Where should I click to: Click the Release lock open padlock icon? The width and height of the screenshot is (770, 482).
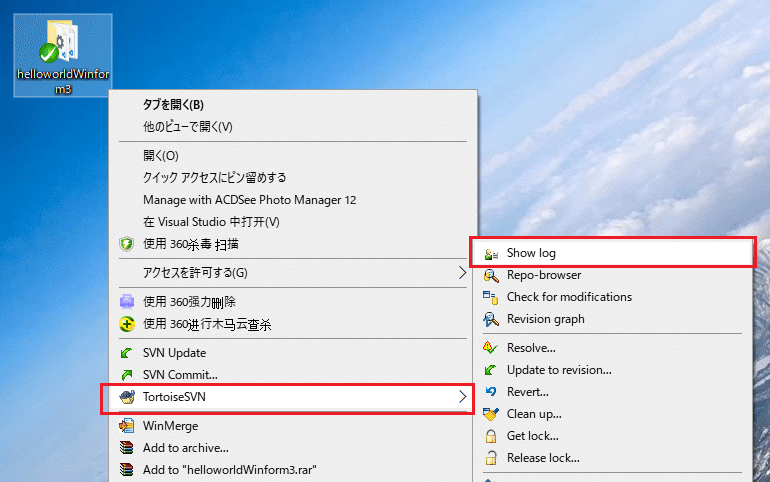tap(491, 458)
